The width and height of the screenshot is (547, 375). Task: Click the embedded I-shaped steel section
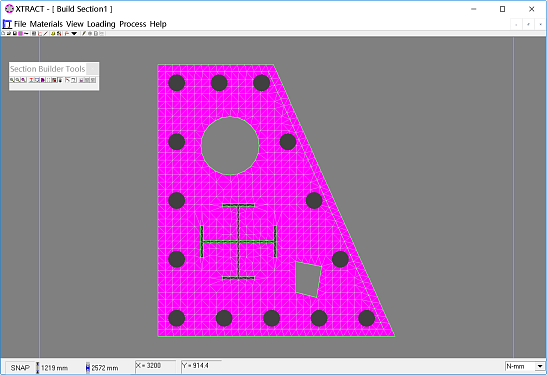pos(239,242)
